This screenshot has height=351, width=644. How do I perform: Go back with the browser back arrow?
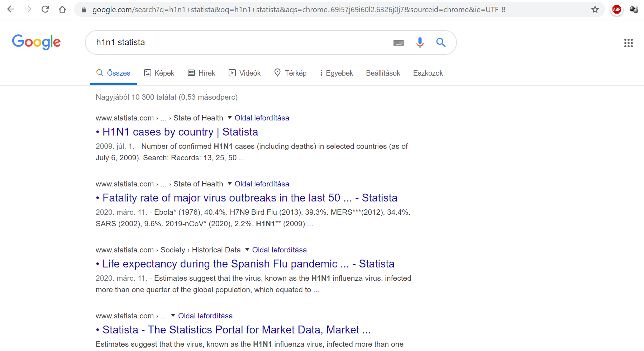click(11, 9)
